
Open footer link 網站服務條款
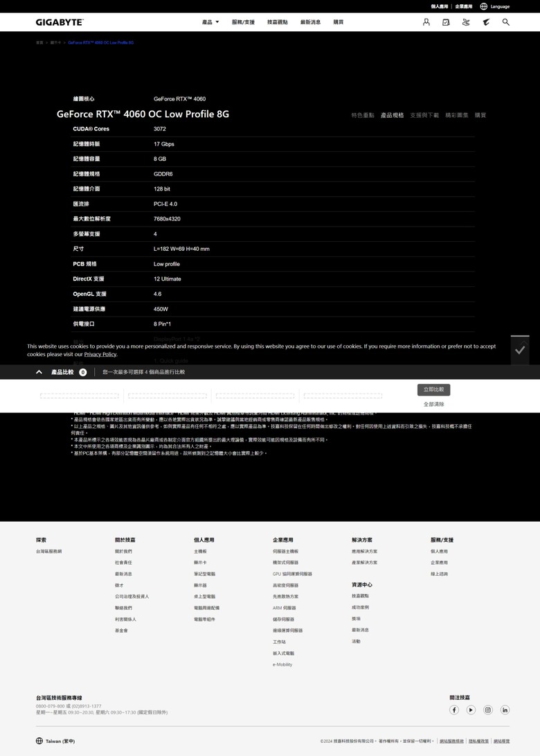[452, 741]
